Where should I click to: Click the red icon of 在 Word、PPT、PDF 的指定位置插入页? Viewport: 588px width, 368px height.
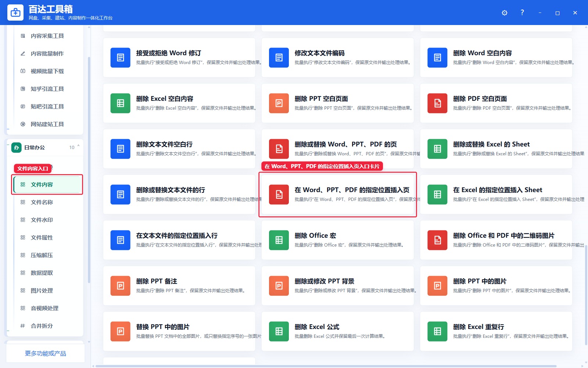point(279,194)
